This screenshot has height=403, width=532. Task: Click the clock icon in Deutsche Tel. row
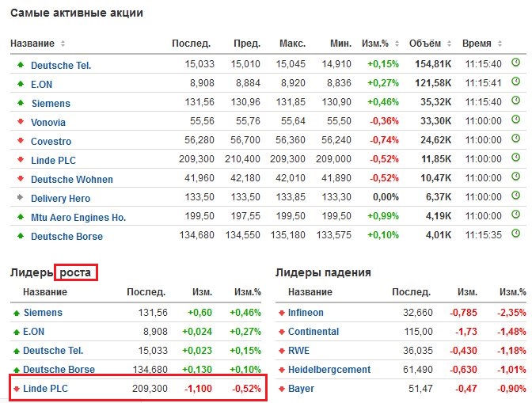515,63
